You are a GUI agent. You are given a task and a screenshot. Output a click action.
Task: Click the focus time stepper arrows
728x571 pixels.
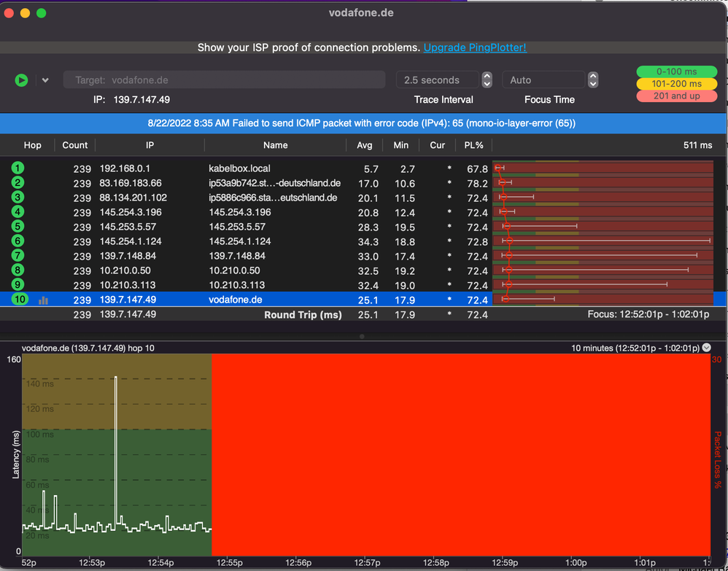coord(593,79)
